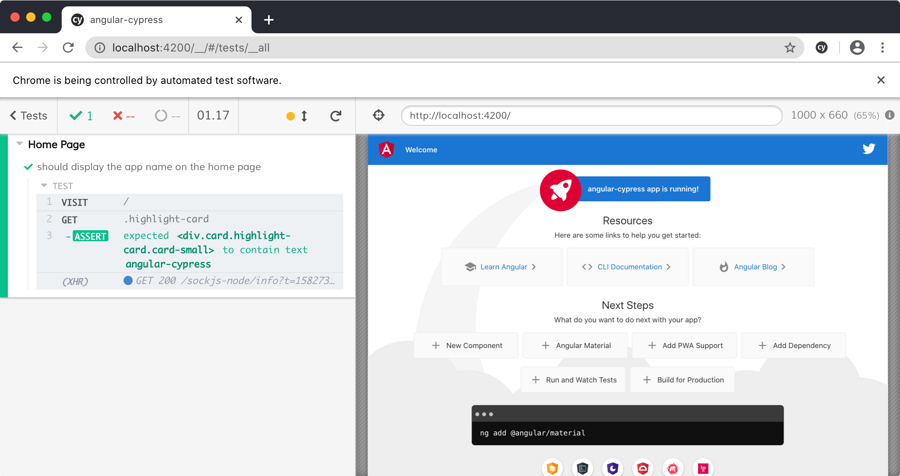Close the angular-cypress tab
This screenshot has width=900, height=476.
pos(239,20)
